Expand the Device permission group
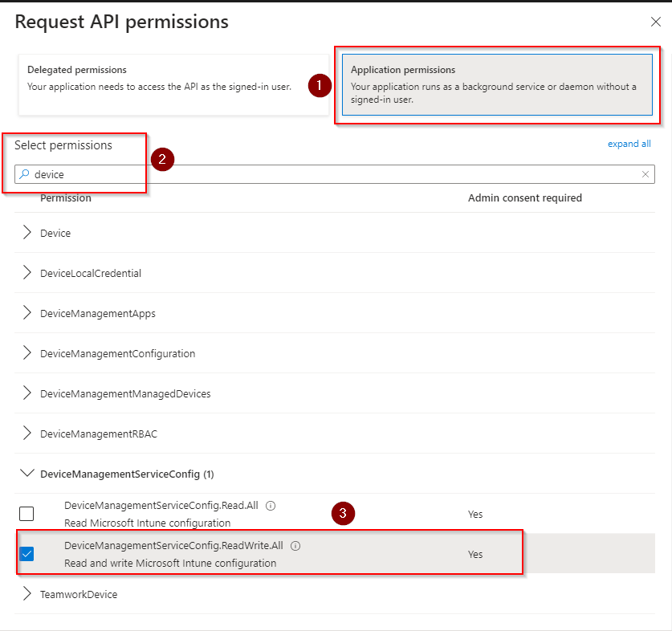The height and width of the screenshot is (631, 672). pyautogui.click(x=27, y=233)
